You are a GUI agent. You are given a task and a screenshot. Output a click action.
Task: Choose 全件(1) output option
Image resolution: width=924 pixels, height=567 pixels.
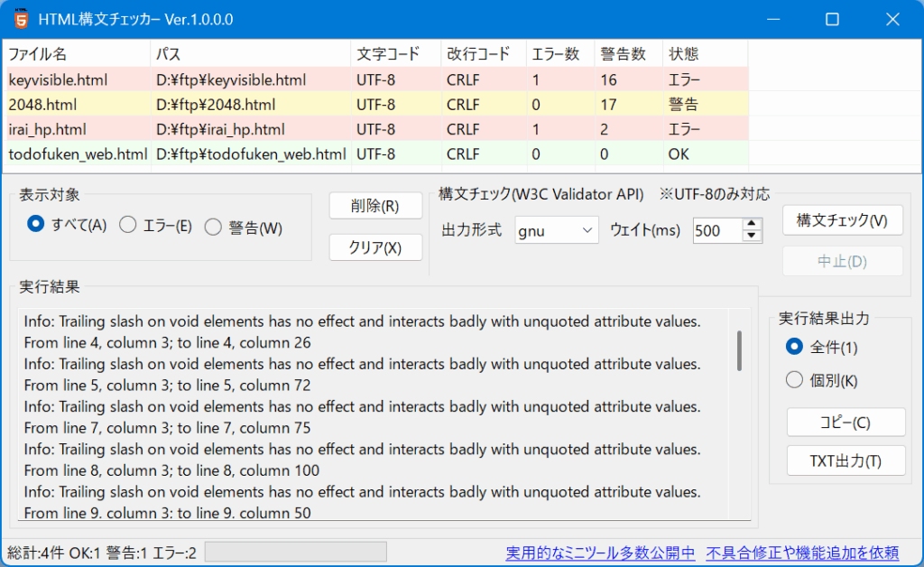794,346
